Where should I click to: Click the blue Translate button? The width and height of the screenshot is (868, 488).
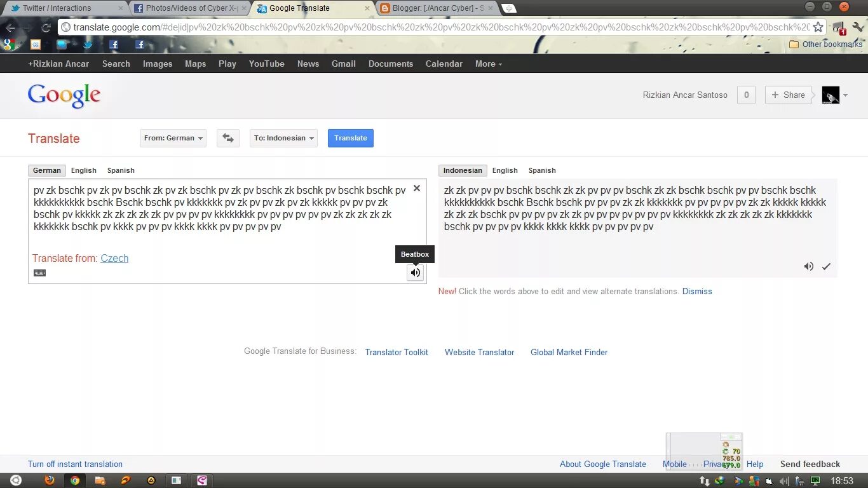pos(351,138)
